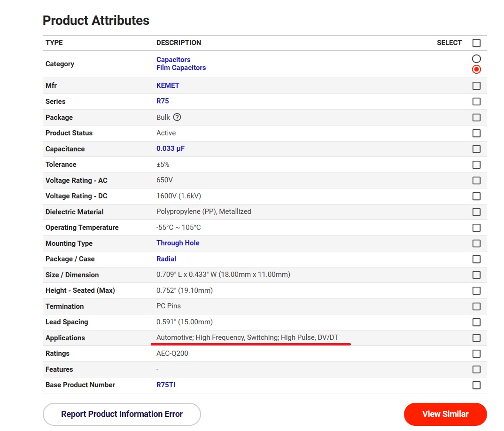Select the Film Capacitors radio button
This screenshot has width=504, height=431.
476,69
